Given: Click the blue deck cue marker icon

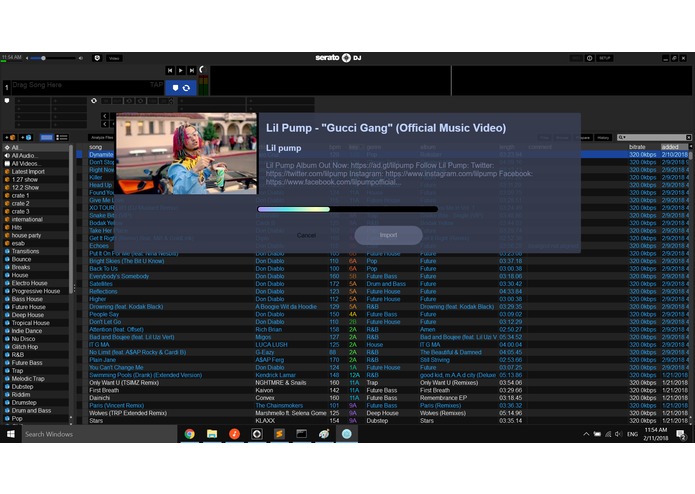Looking at the screenshot, I should click(x=176, y=88).
